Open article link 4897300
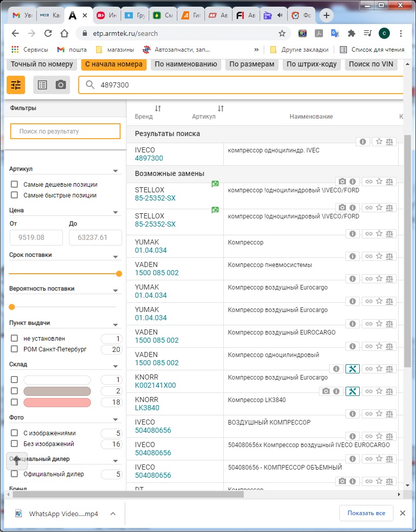Screen dimensions: 416x532 click(x=149, y=158)
